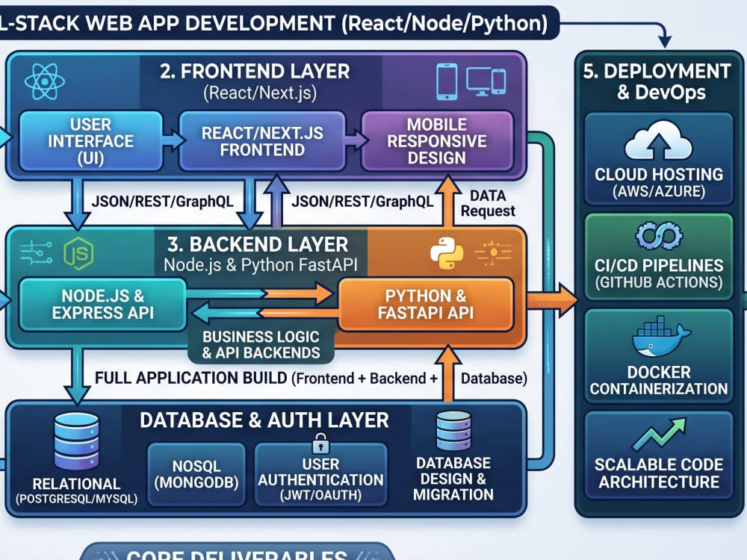Image resolution: width=747 pixels, height=560 pixels.
Task: Click the smartphone icon in Frontend Layer
Action: click(447, 82)
